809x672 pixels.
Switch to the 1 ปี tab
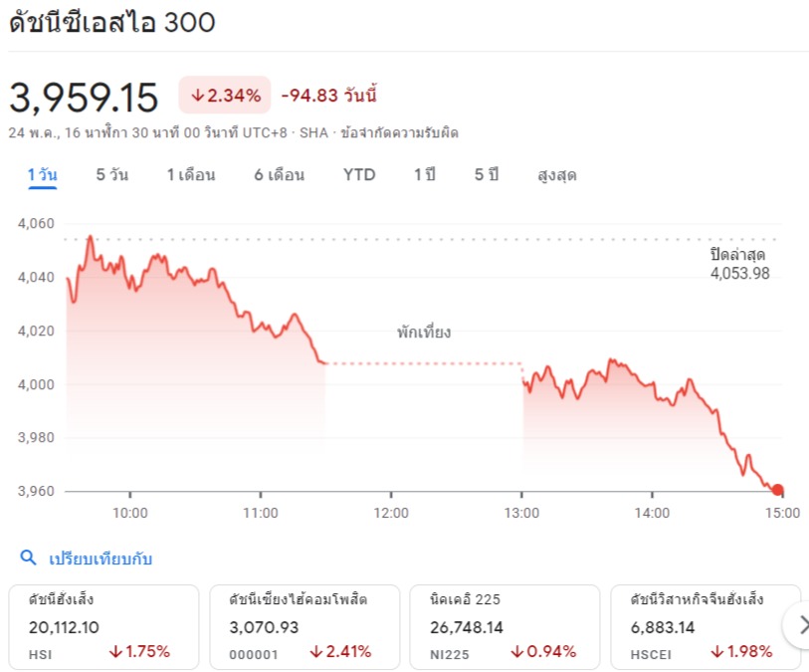[425, 175]
